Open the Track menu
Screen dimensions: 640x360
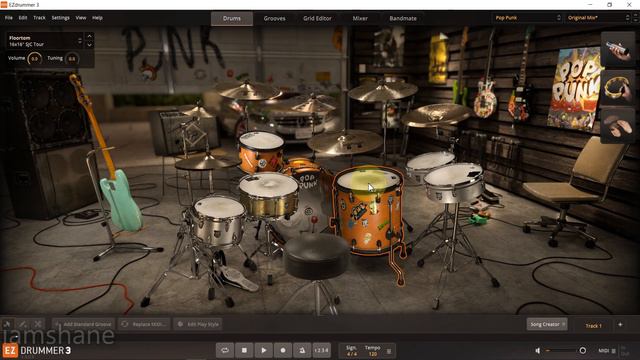[x=40, y=18]
